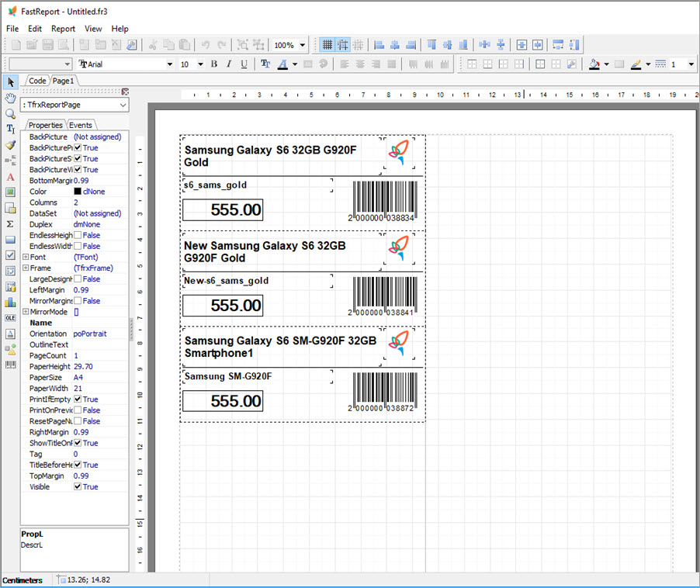700x588 pixels.
Task: Open the File menu
Action: click(12, 29)
